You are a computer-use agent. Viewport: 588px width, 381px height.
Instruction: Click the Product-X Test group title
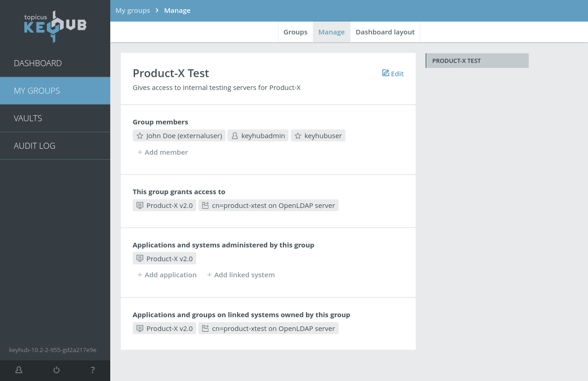click(171, 73)
